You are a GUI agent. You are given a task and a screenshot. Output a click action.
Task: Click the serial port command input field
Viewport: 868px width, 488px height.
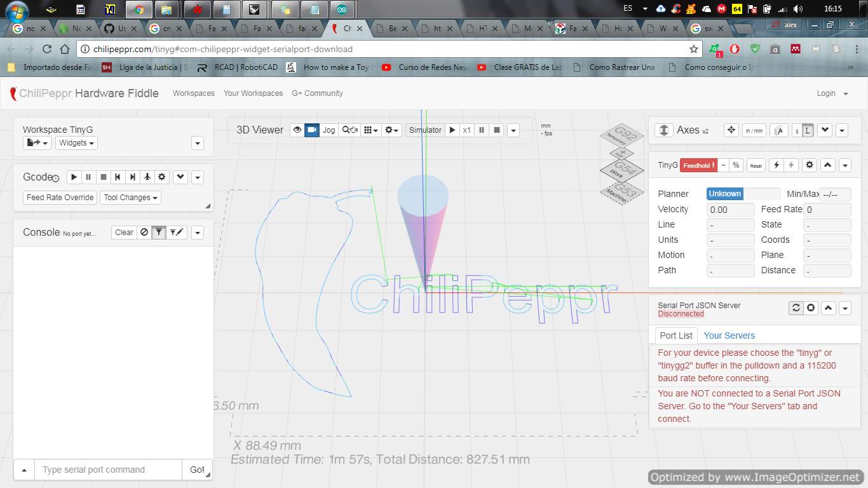pyautogui.click(x=109, y=470)
